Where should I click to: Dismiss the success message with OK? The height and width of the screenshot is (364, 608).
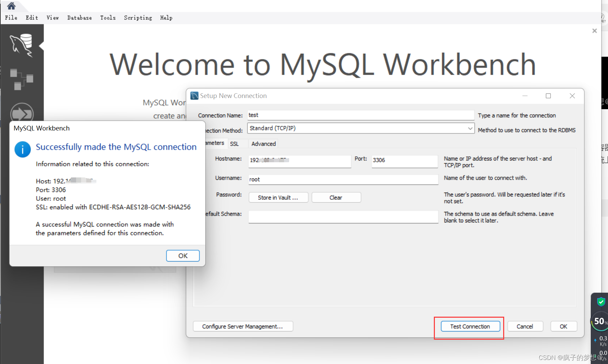click(x=183, y=256)
